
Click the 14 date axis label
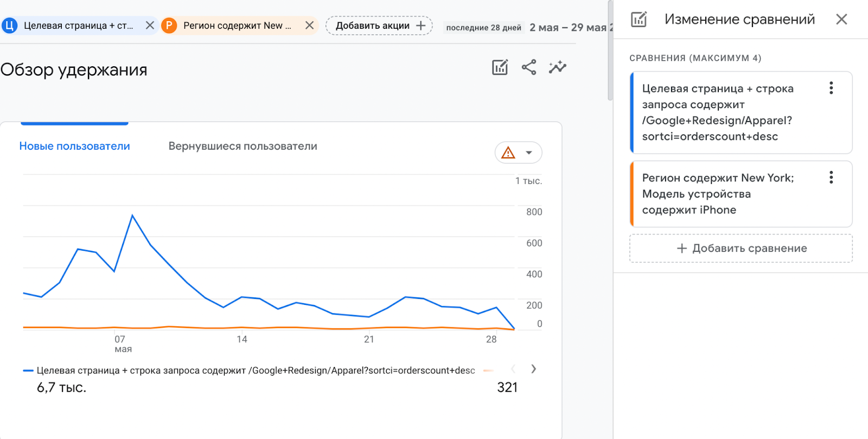242,339
